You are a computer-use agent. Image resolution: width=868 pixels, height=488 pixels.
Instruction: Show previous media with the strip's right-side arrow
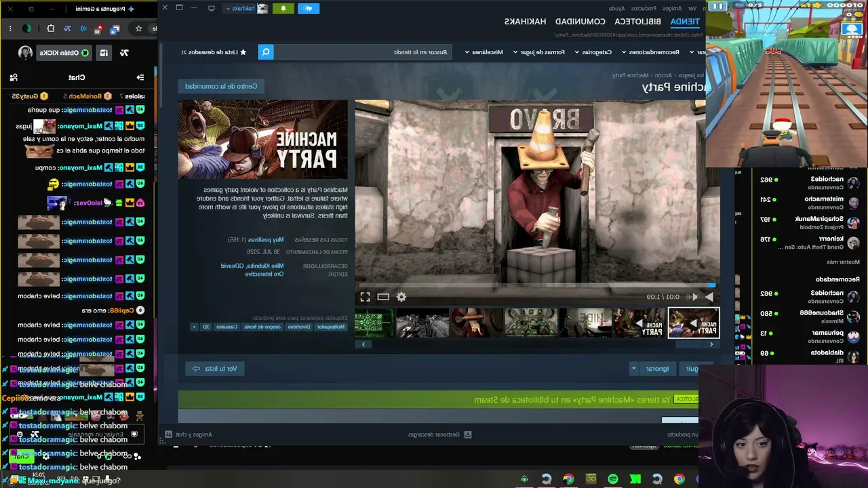(x=711, y=344)
